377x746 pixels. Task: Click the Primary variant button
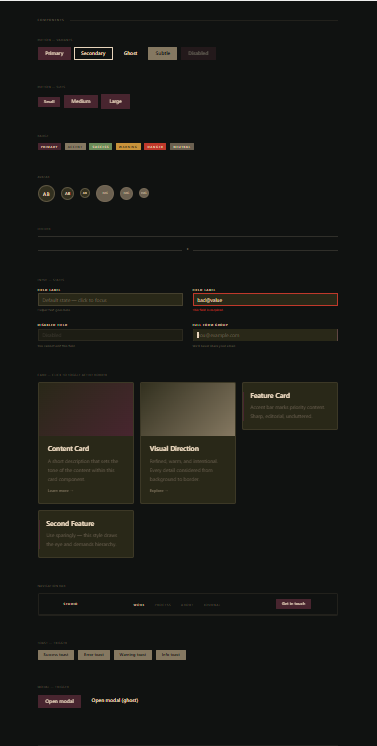54,53
